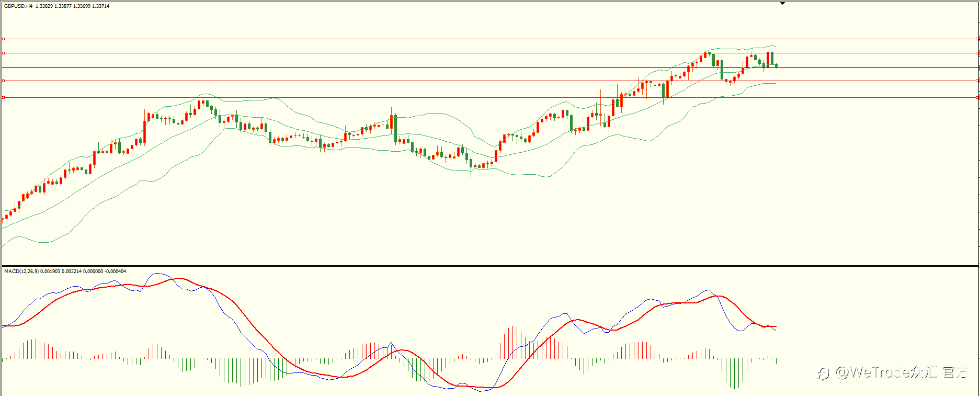980x396 pixels.
Task: Click the GBPUSD,H4 chart title text
Action: point(18,6)
